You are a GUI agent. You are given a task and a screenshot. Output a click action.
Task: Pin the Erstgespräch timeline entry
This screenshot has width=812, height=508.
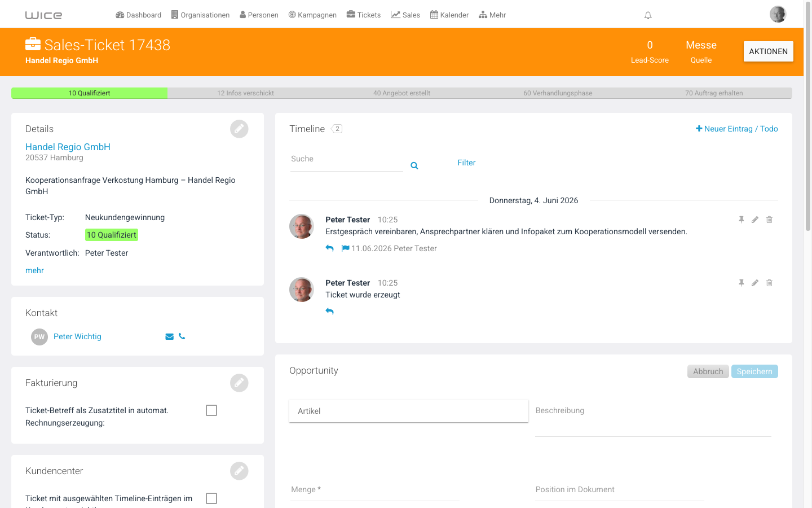[x=742, y=220]
